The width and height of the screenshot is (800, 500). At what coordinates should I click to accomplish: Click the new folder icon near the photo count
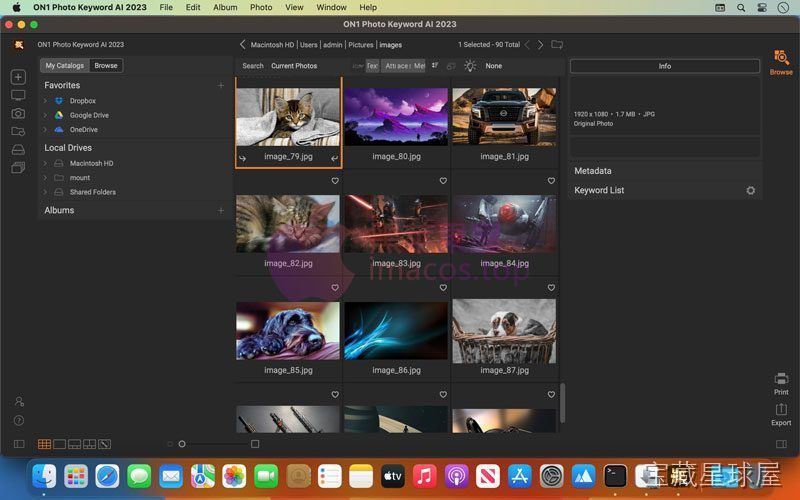(557, 44)
